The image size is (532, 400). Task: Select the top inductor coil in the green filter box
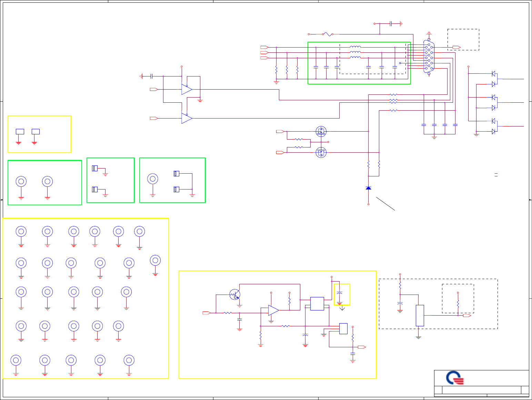pos(355,47)
